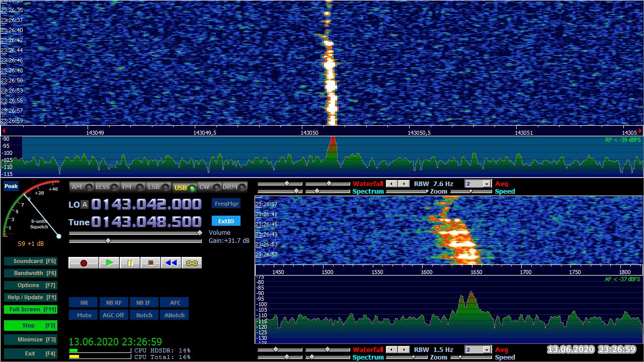Toggle NB IF noise blanker

[144, 303]
